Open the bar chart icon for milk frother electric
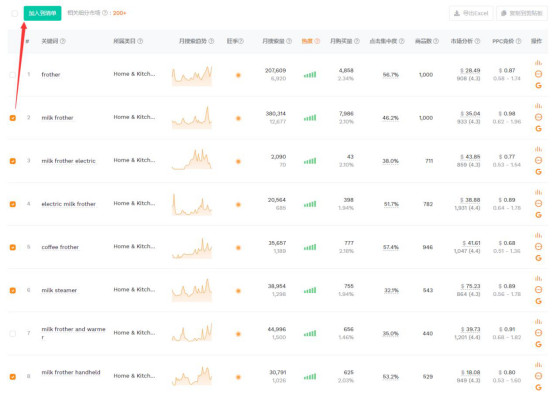 point(538,149)
